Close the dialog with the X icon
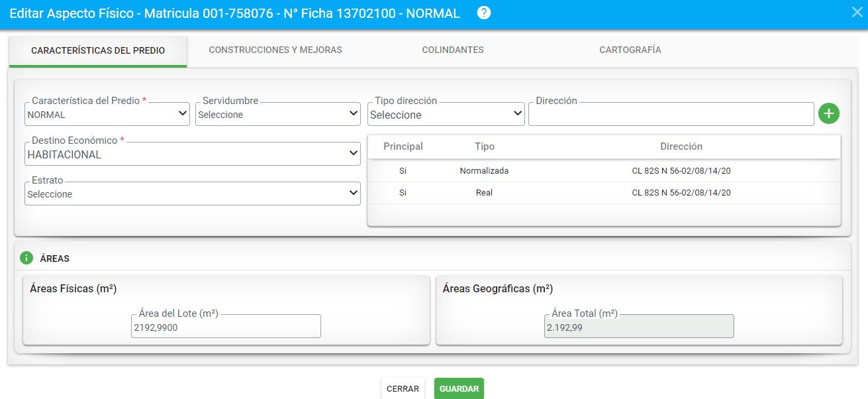The height and width of the screenshot is (399, 868). coord(857,13)
